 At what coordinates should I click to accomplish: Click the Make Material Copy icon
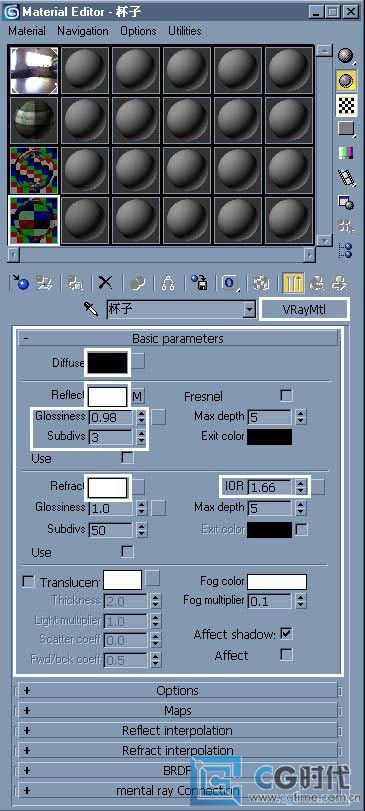tap(138, 282)
